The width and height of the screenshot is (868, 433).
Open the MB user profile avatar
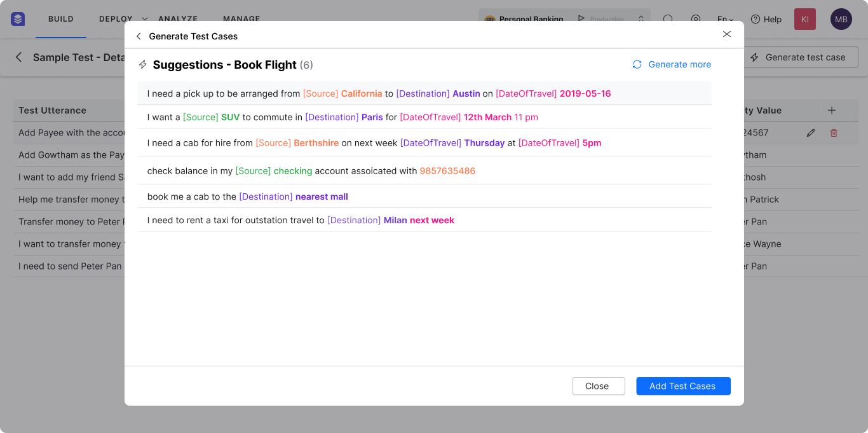coord(841,19)
